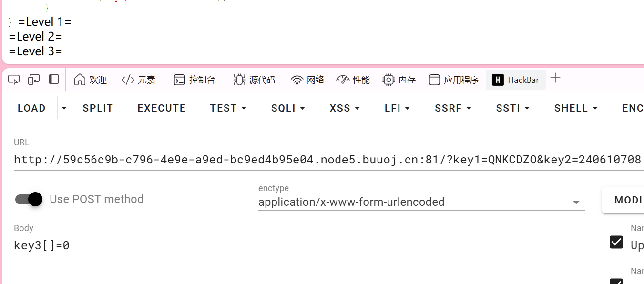Screen dimensions: 644x284
Task: Click the dock sidebar panel icon
Action: pos(54,80)
